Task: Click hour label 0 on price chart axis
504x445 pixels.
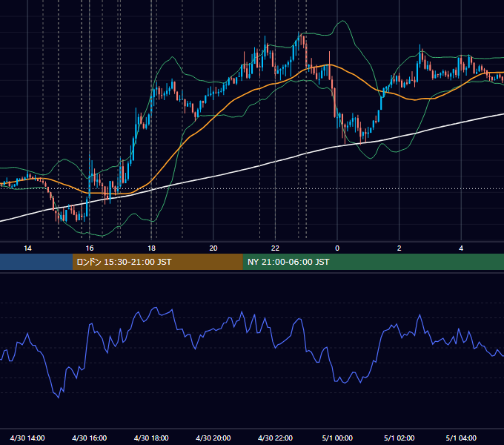Action: pyautogui.click(x=337, y=248)
